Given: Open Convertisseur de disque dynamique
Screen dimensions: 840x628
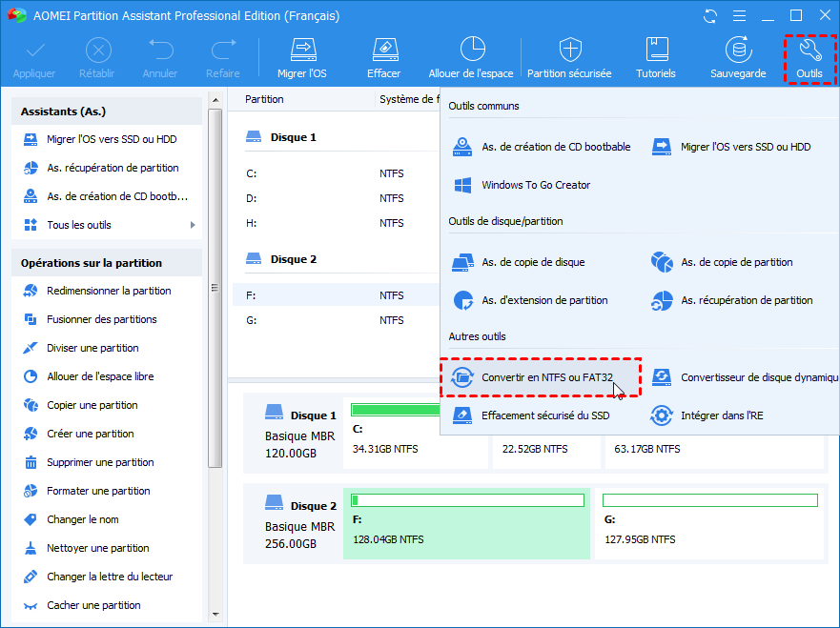Looking at the screenshot, I should point(744,377).
